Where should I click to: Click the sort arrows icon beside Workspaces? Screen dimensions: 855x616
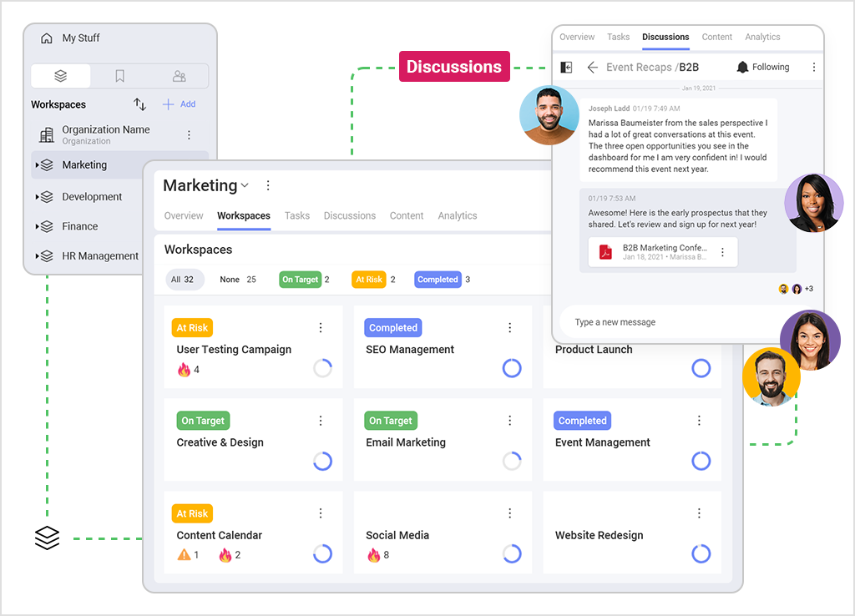pos(139,104)
